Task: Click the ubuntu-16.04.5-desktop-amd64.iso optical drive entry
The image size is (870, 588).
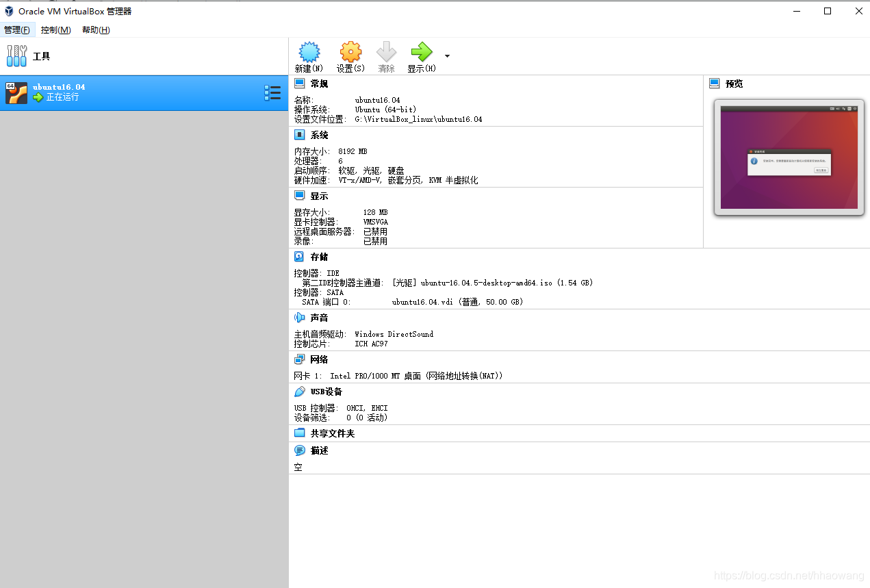Action: [x=492, y=283]
